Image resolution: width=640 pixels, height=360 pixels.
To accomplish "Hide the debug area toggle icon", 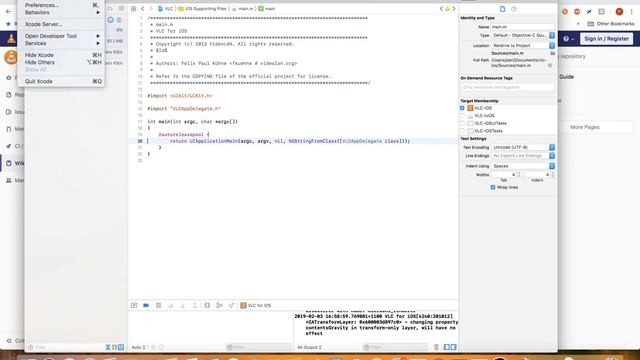I will tap(134, 305).
